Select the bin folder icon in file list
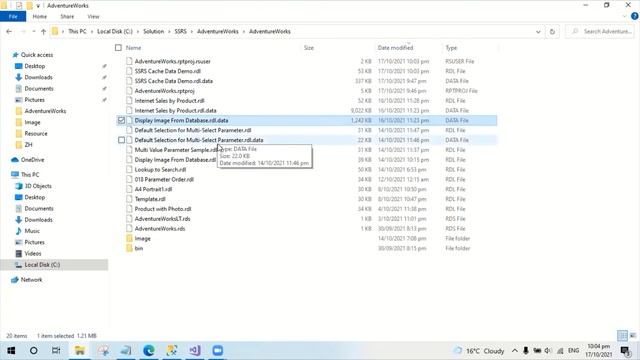The width and height of the screenshot is (640, 360). click(x=129, y=248)
